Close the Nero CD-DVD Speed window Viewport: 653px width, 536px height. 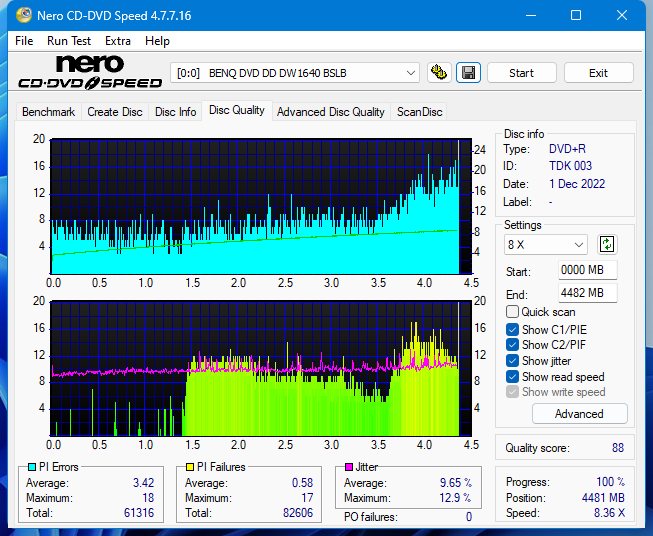(x=622, y=15)
